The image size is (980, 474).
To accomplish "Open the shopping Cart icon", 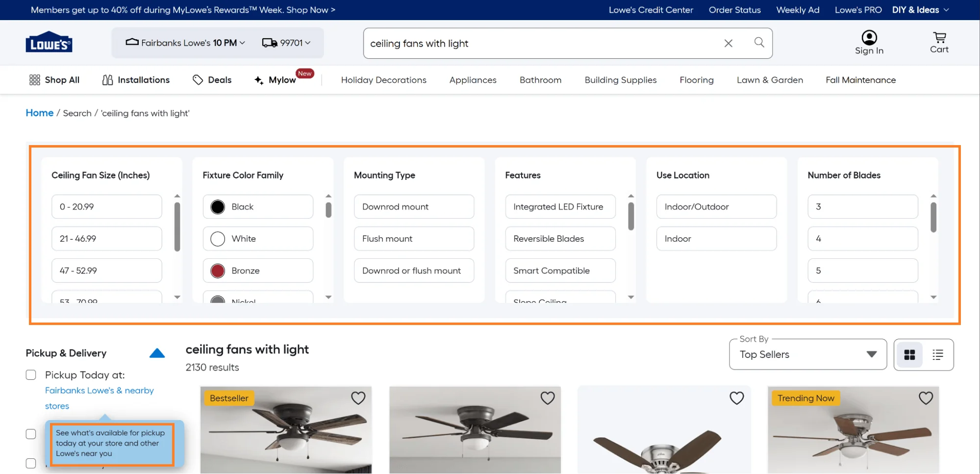I will [x=939, y=38].
